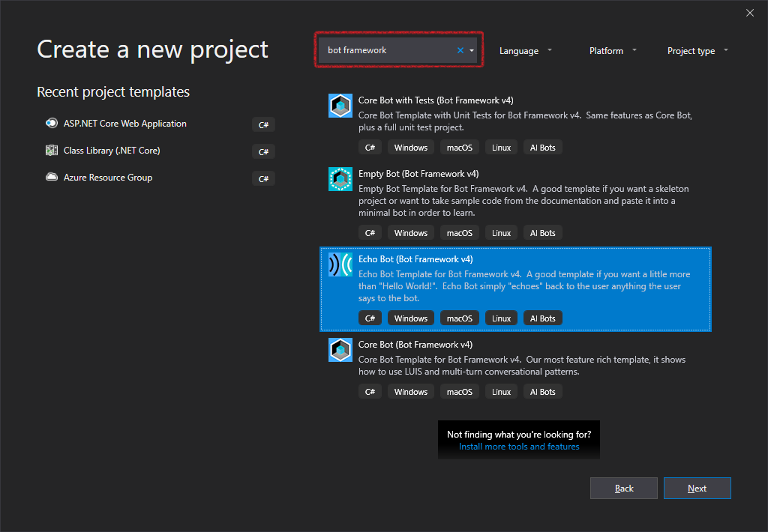Click 'Not finding what you're looking for?' text
This screenshot has height=532, width=768.
click(519, 434)
